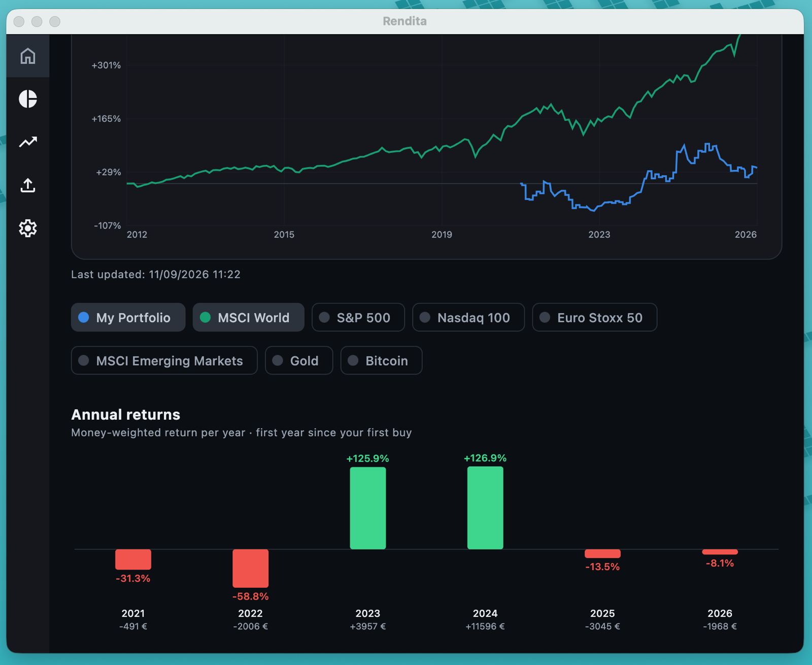Click the +3957 € amount under 2023
This screenshot has height=665, width=812.
[x=368, y=626]
